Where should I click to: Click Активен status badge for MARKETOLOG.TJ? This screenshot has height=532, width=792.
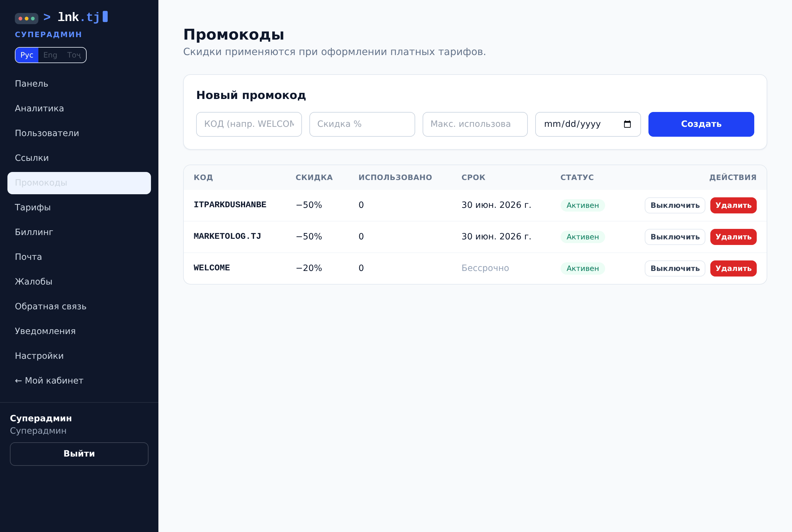[x=582, y=237]
